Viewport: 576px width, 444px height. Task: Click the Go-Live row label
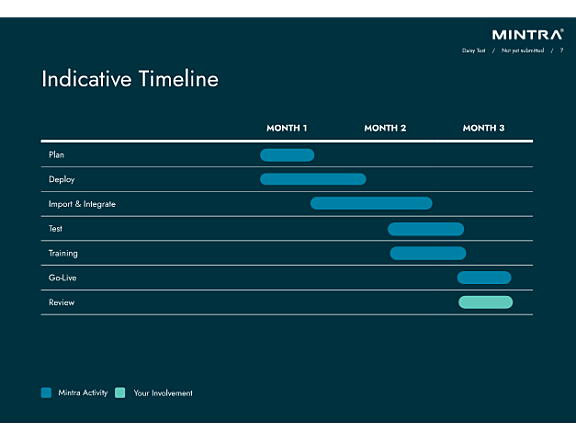coord(62,278)
